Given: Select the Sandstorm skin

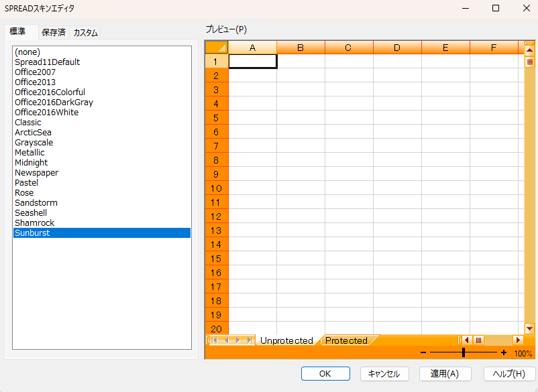Looking at the screenshot, I should [x=102, y=203].
